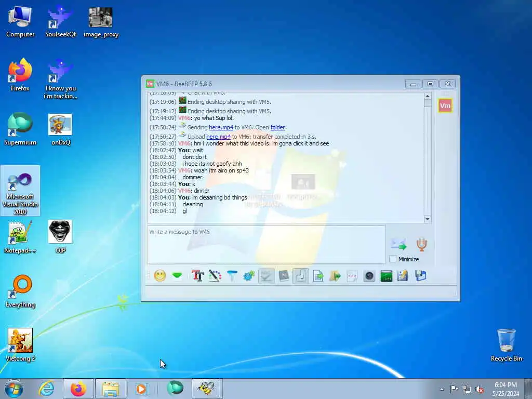This screenshot has width=532, height=399.
Task: Click the pink Vm user avatar
Action: [445, 105]
